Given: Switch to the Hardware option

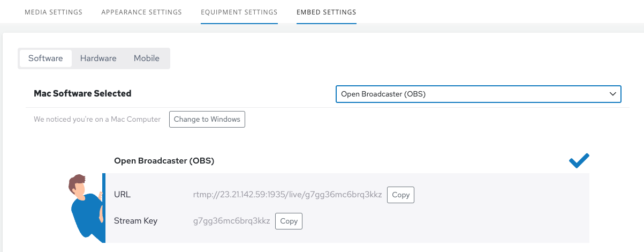Looking at the screenshot, I should [99, 58].
